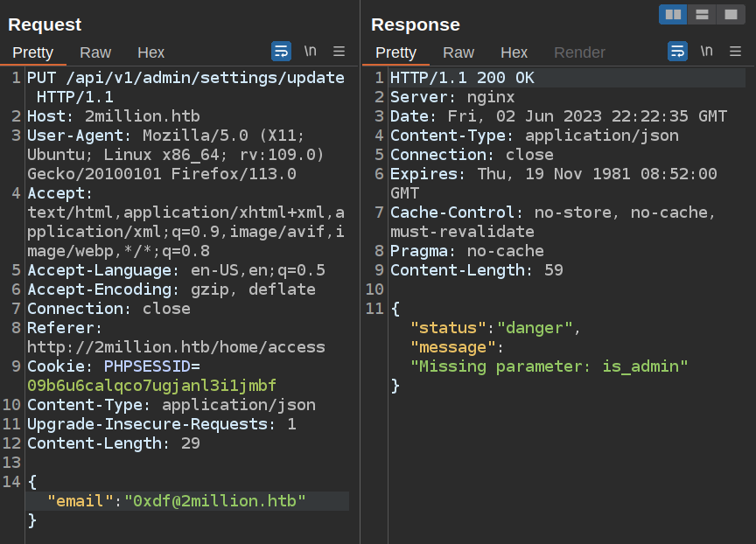Show non-printable characters (\n) in Response panel
The width and height of the screenshot is (756, 544).
point(707,52)
